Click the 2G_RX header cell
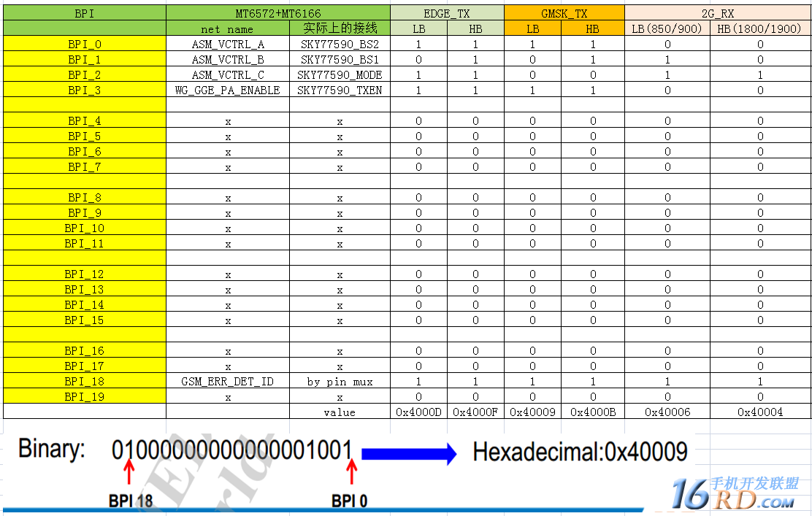 click(x=718, y=13)
